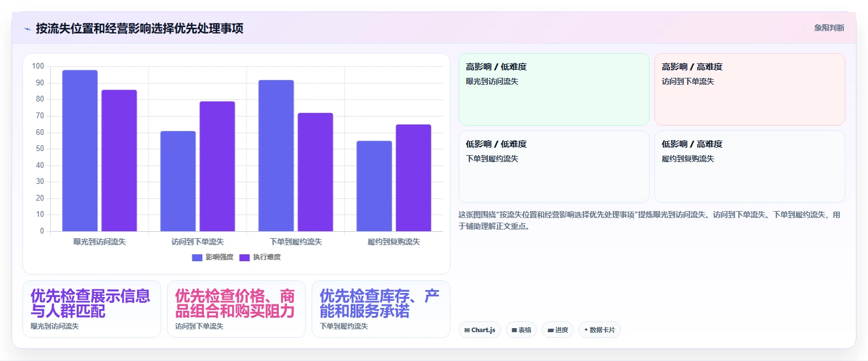Screen dimensions: 868x361
Task: Click the title 按流失位置和经营影响选择优先处理事项
Action: tap(139, 28)
